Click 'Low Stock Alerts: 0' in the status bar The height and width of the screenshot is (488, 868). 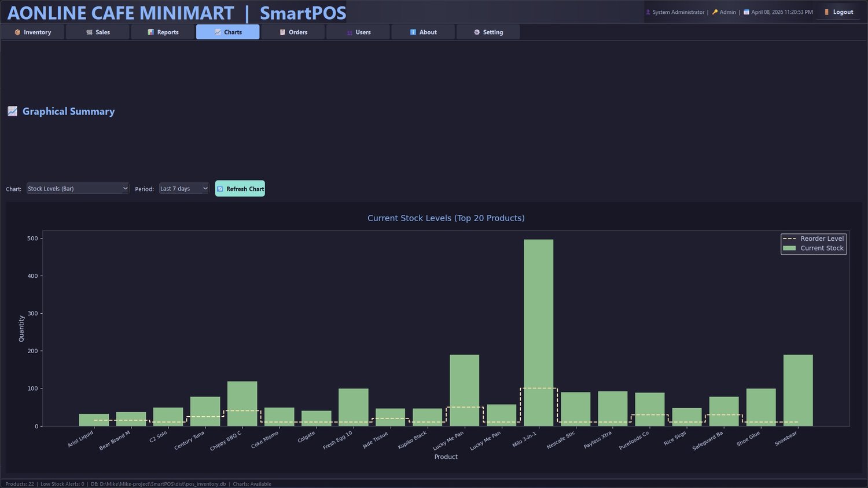[x=62, y=484]
